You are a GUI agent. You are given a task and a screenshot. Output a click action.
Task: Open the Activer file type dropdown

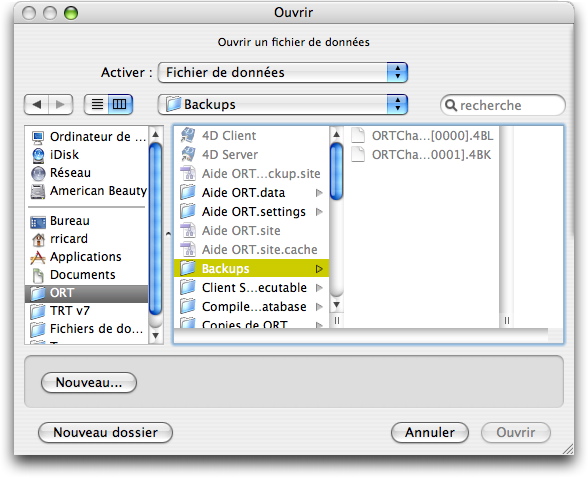283,72
